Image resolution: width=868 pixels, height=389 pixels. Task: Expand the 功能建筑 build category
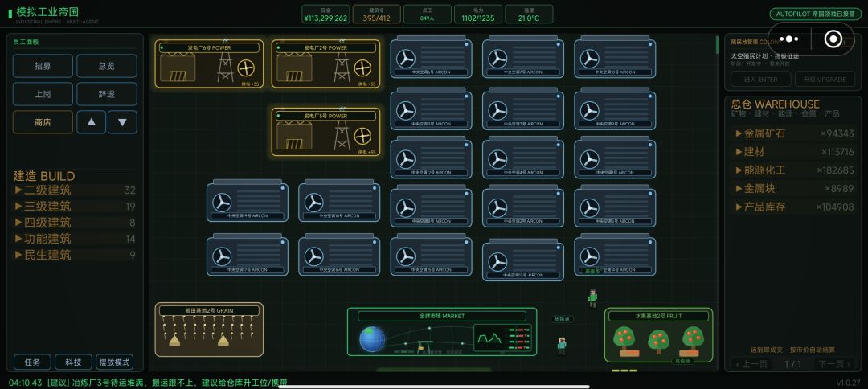75,239
